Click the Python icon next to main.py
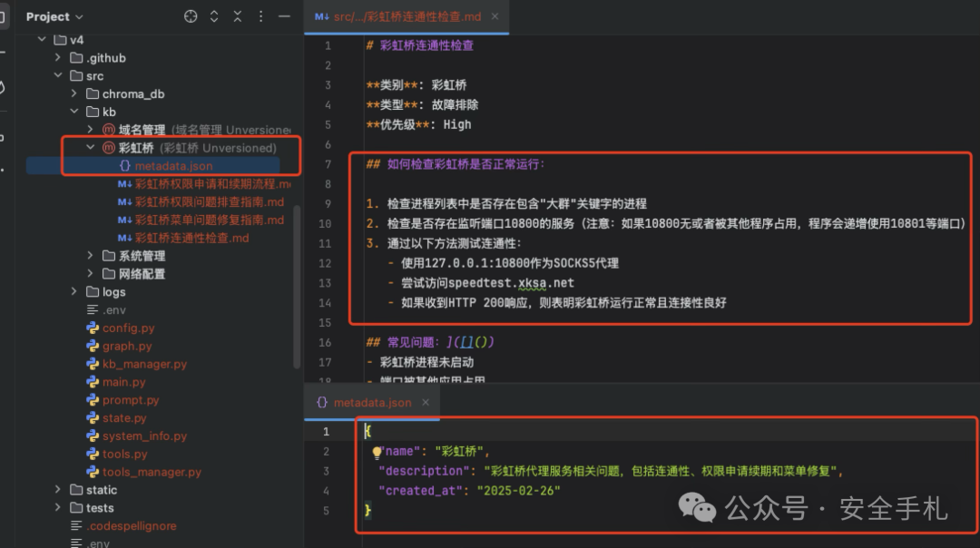This screenshot has width=980, height=548. click(92, 382)
